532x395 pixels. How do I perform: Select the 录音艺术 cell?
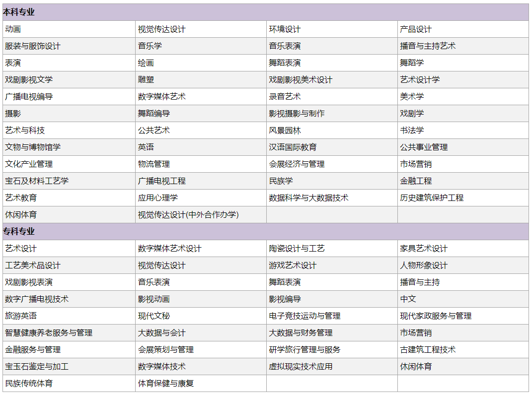[x=332, y=97]
